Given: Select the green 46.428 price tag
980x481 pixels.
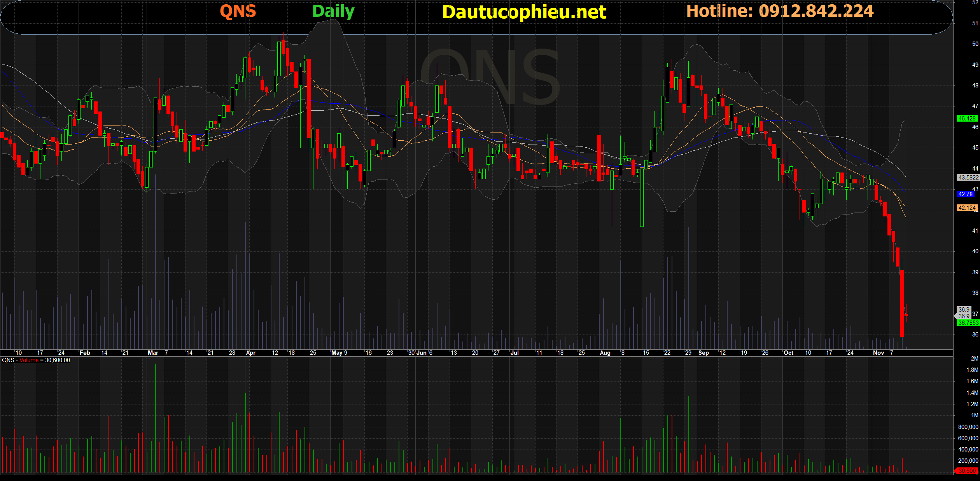Looking at the screenshot, I should click(x=967, y=119).
